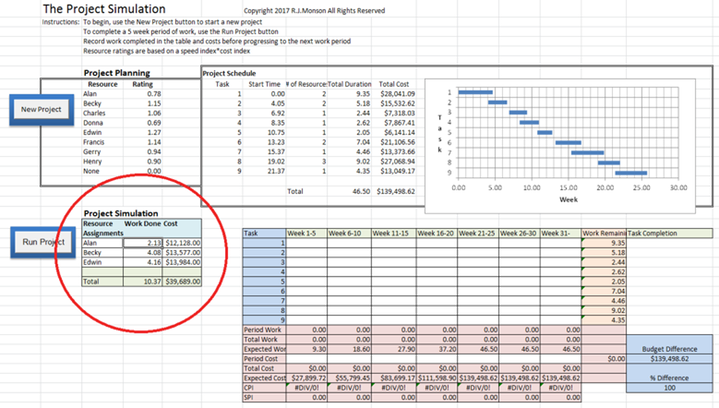719x408 pixels.
Task: Select simulation total cost $39,689.00
Action: click(x=182, y=281)
